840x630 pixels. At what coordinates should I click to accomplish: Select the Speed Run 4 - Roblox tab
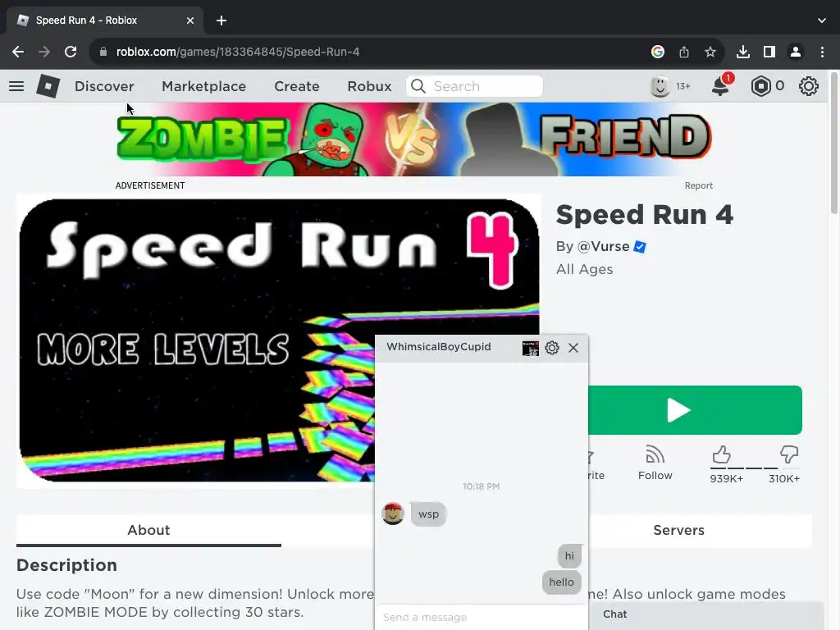(x=104, y=21)
